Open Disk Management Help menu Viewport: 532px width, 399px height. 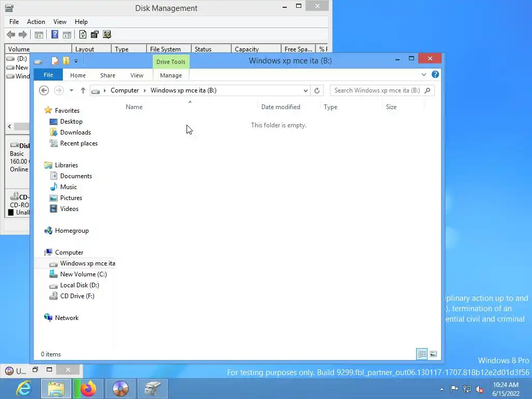(x=81, y=22)
